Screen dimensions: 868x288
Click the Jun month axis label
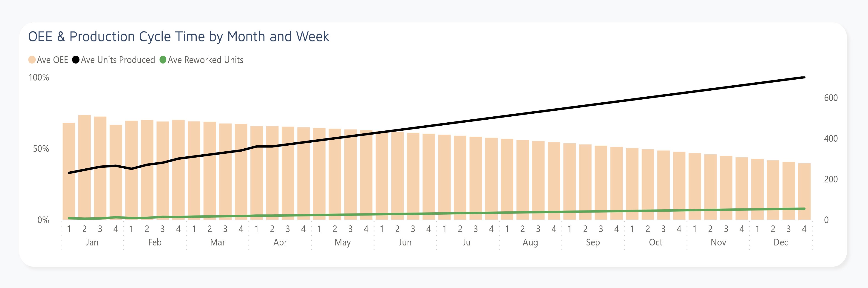[405, 242]
